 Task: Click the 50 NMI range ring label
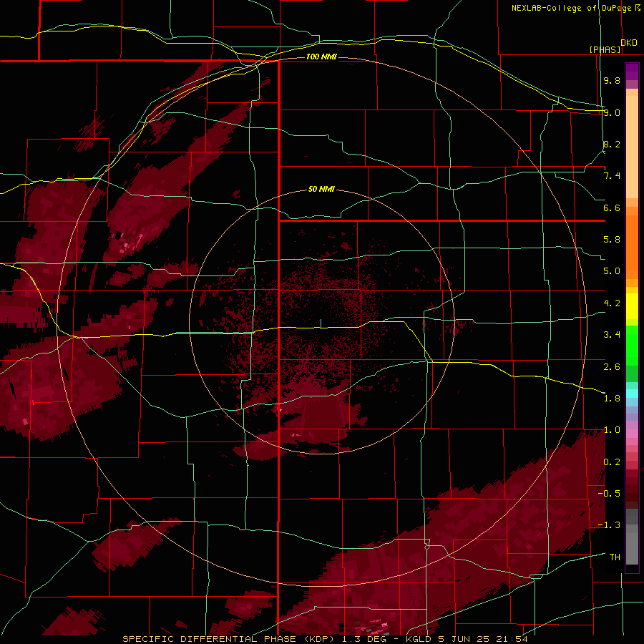click(321, 189)
